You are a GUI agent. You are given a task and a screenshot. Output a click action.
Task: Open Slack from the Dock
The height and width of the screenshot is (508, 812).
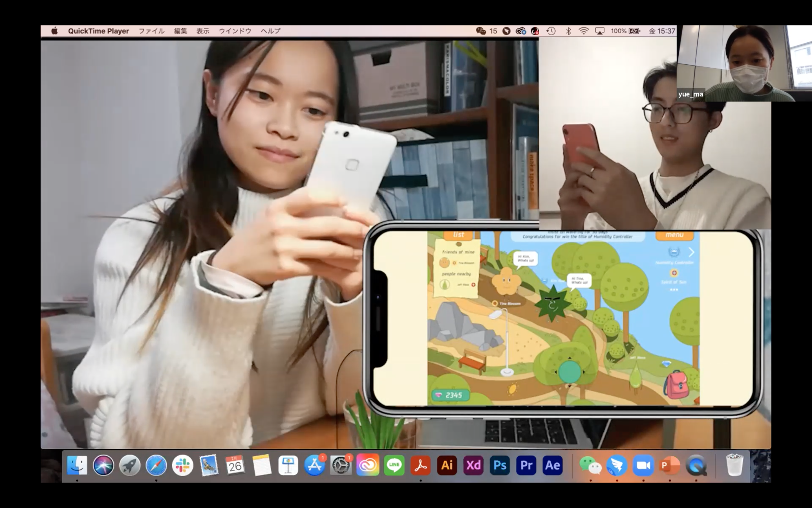coord(182,465)
